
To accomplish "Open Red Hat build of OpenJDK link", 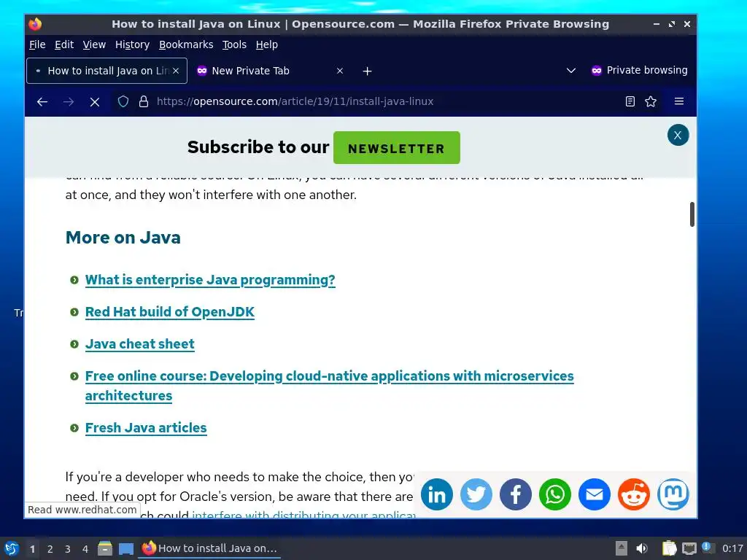I will coord(169,312).
